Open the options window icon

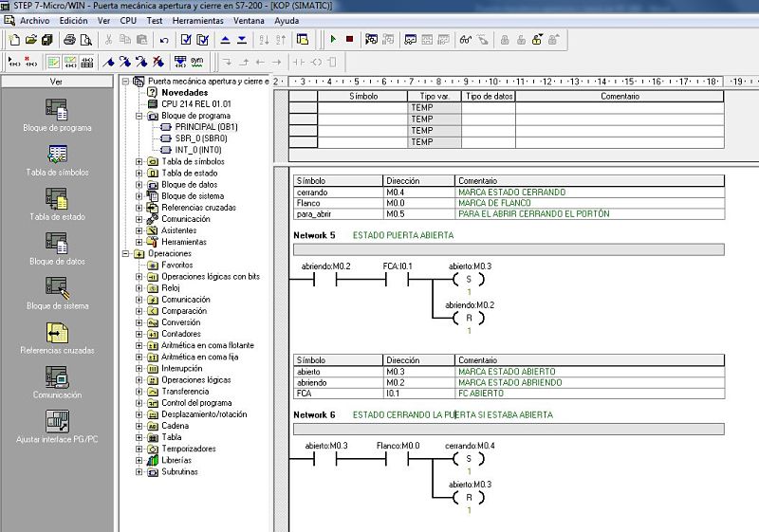point(303,40)
